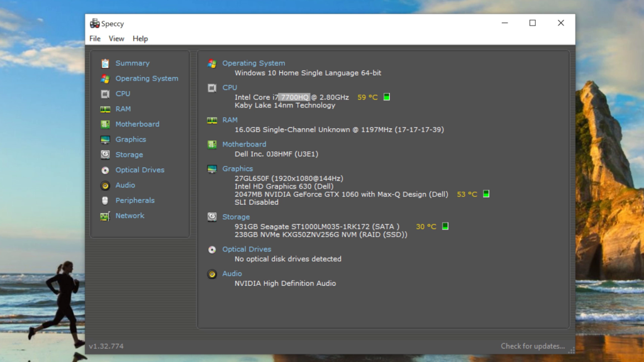644x362 pixels.
Task: Click the speaker icon beside Audio heading in main panel
Action: 212,274
